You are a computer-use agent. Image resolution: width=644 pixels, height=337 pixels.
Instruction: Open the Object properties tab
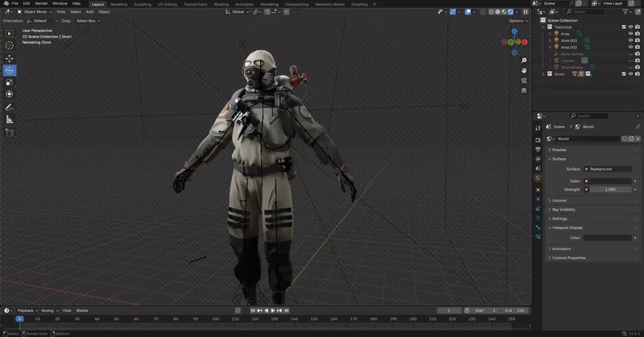[x=538, y=189]
